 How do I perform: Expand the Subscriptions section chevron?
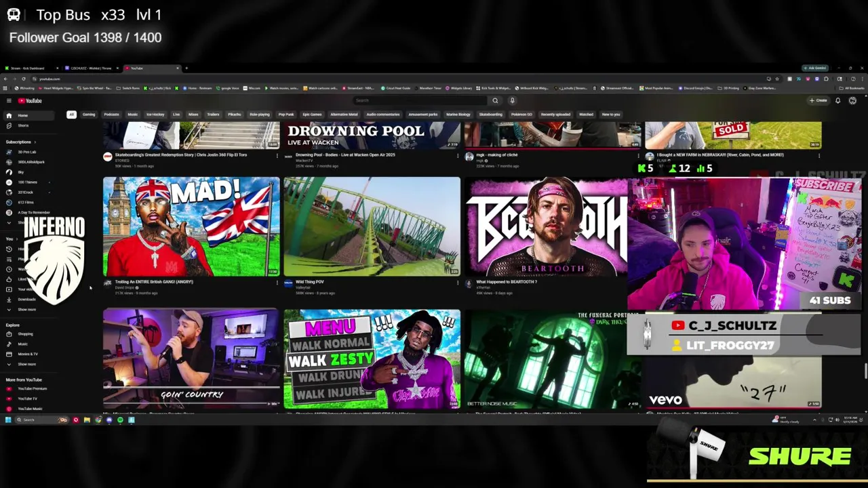pos(35,142)
